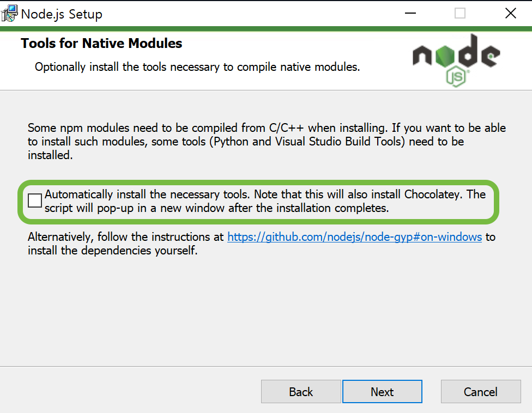Open the github.com/nodejs/node-gyp#on-windows link
This screenshot has height=413, width=532.
tap(354, 236)
